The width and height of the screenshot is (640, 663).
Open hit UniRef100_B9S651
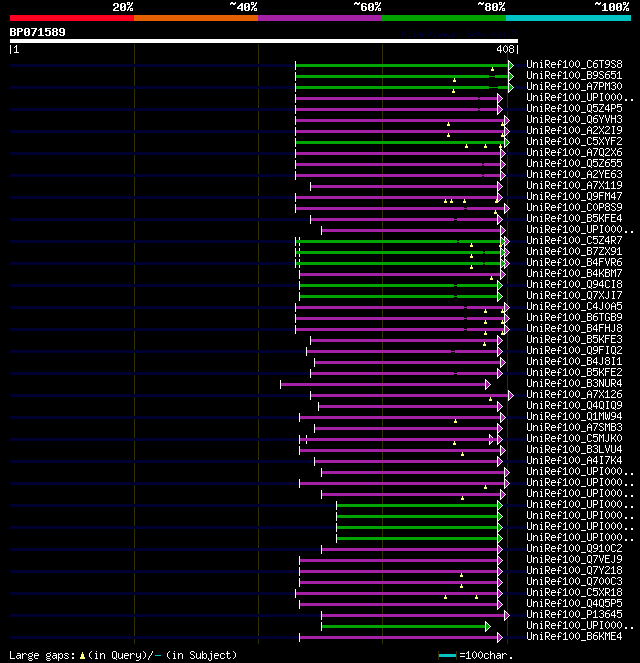[574, 75]
